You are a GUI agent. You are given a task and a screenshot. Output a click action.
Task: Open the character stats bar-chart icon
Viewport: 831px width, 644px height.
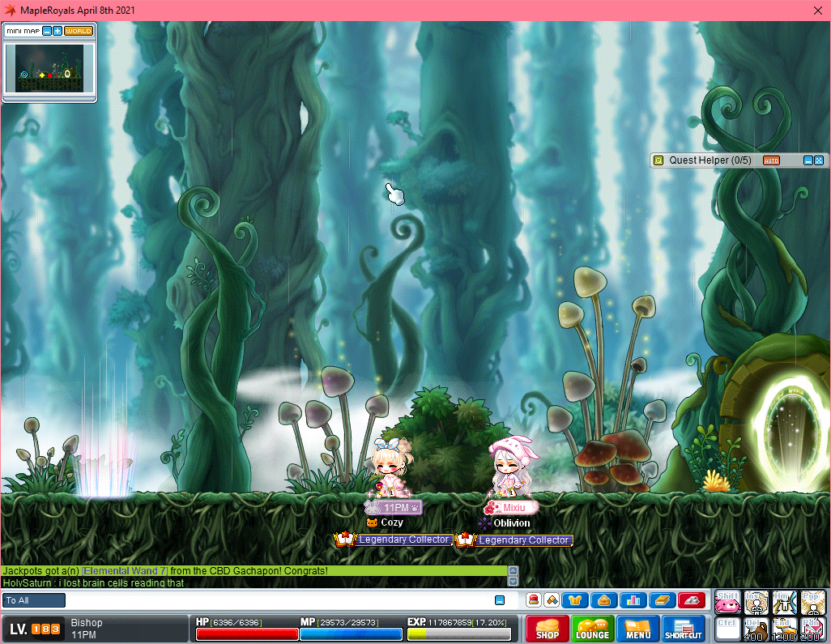click(x=633, y=600)
